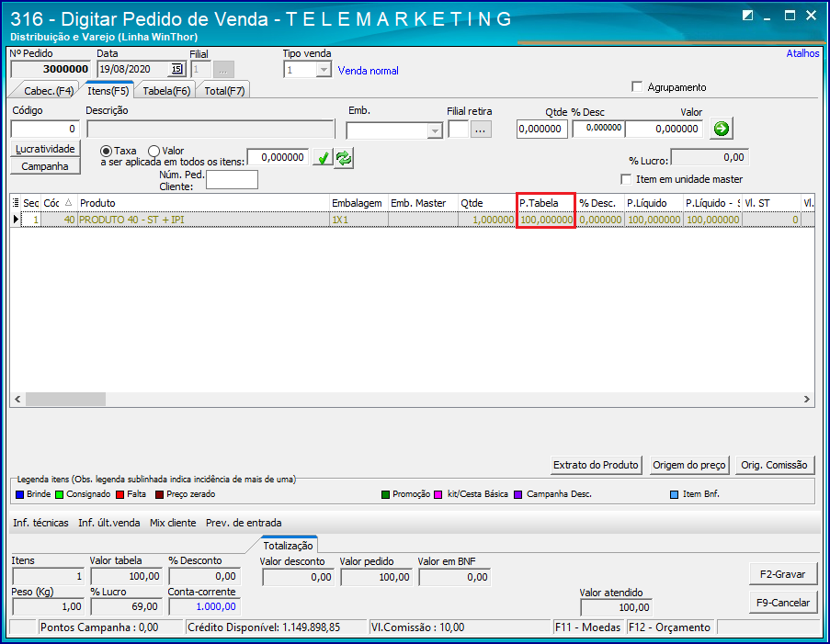Click the F12 - Orçamento status button
The image size is (830, 644).
pos(670,627)
